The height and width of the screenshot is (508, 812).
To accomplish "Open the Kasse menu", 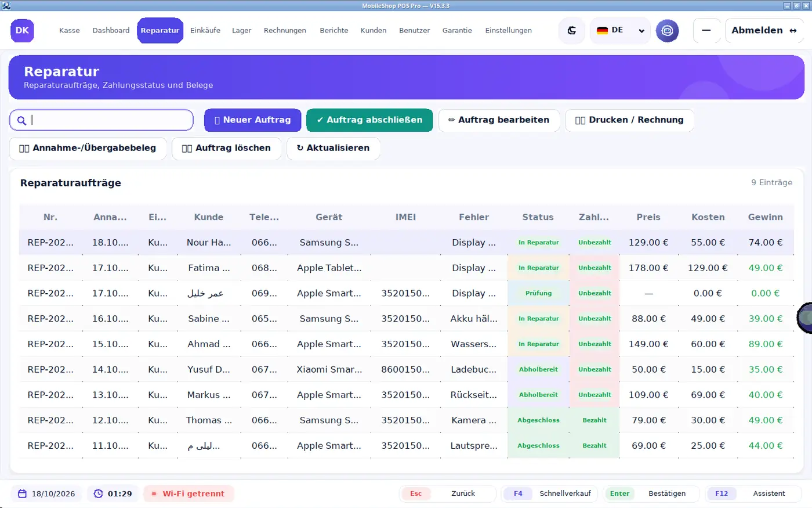I will [70, 30].
